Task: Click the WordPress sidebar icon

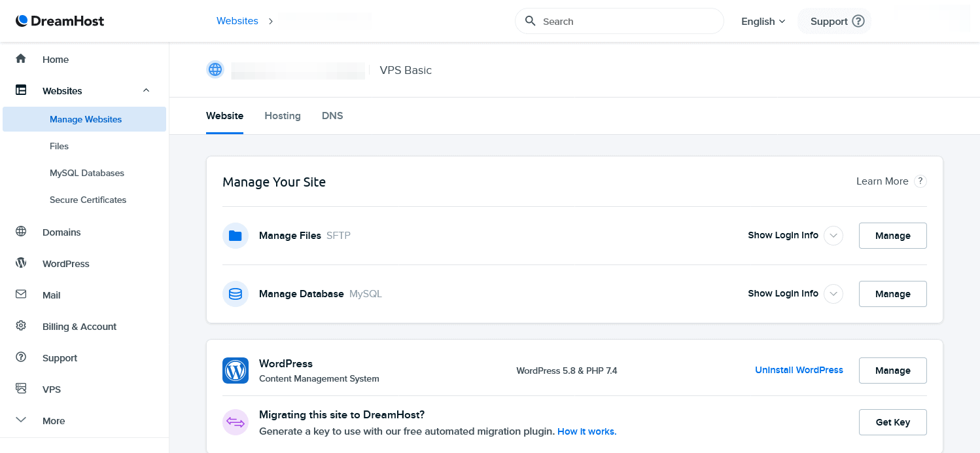Action: pyautogui.click(x=21, y=263)
